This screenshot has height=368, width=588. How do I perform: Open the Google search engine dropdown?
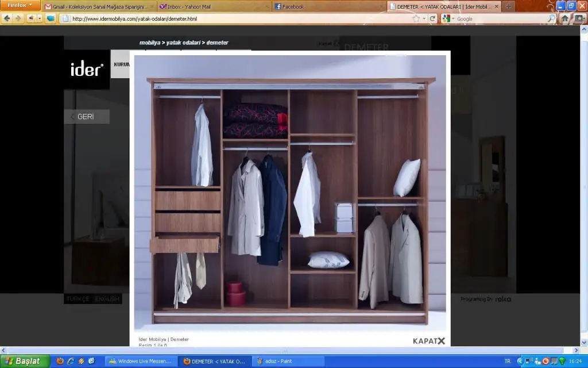448,18
